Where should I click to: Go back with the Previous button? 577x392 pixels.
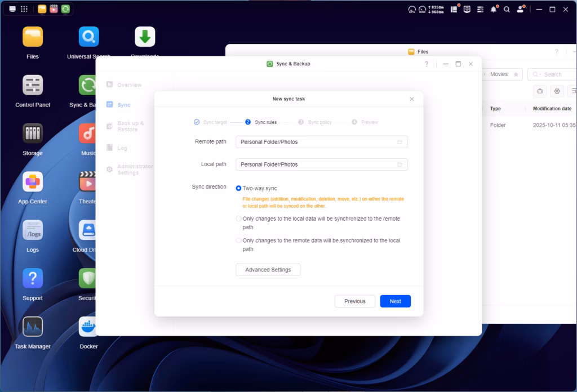[354, 301]
